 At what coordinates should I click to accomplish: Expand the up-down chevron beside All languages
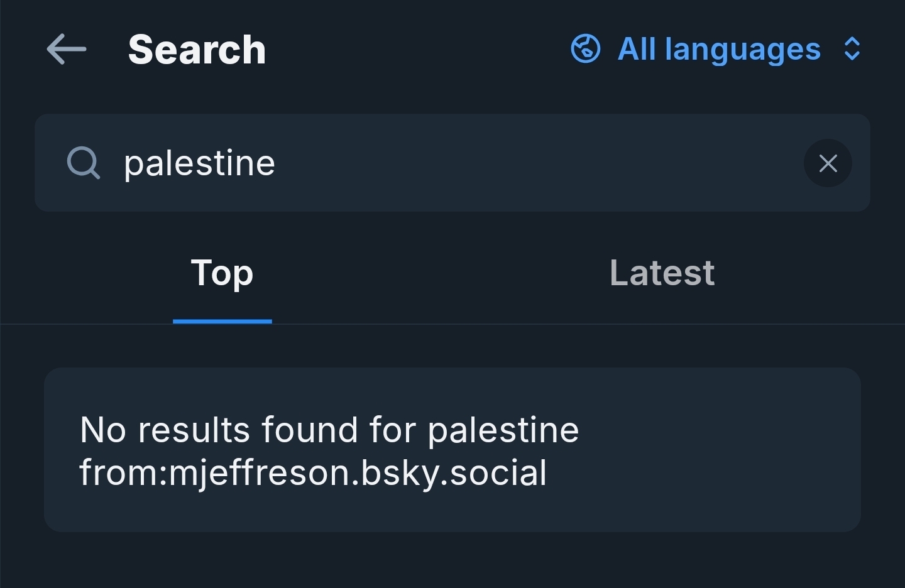pyautogui.click(x=852, y=49)
